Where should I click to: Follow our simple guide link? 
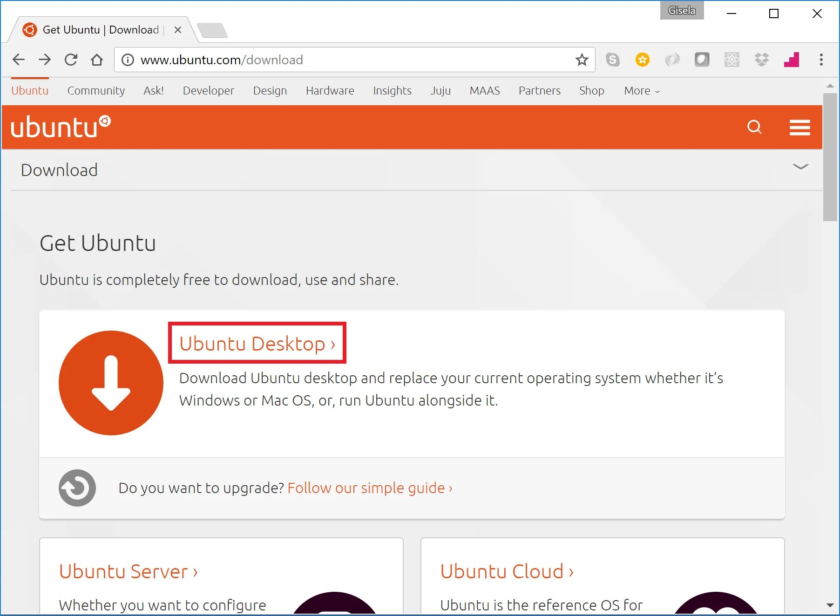370,488
